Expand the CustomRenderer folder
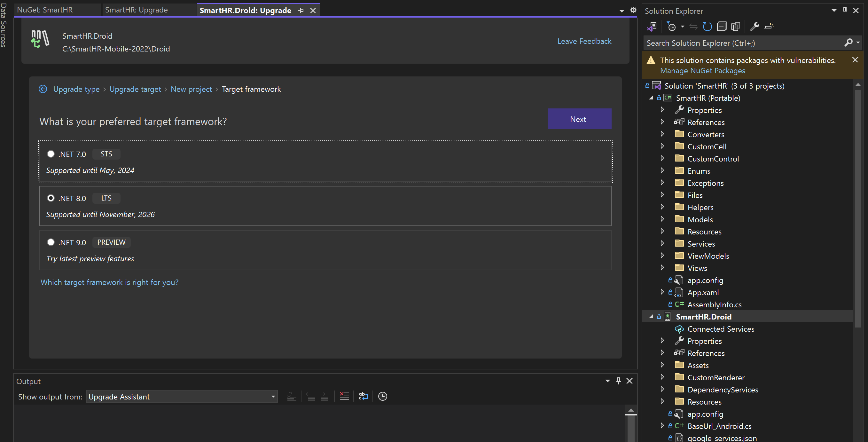 pyautogui.click(x=662, y=377)
